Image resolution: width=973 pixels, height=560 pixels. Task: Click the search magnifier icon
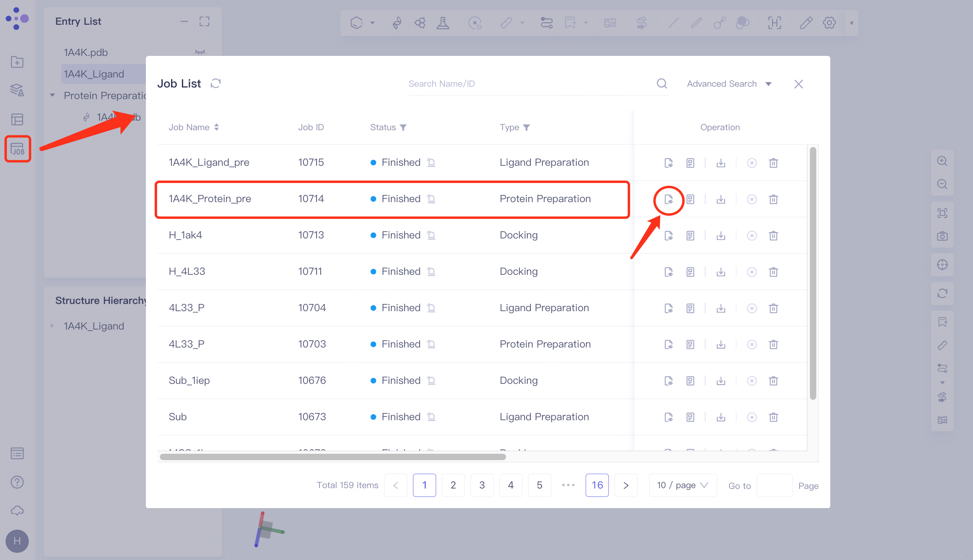click(662, 83)
